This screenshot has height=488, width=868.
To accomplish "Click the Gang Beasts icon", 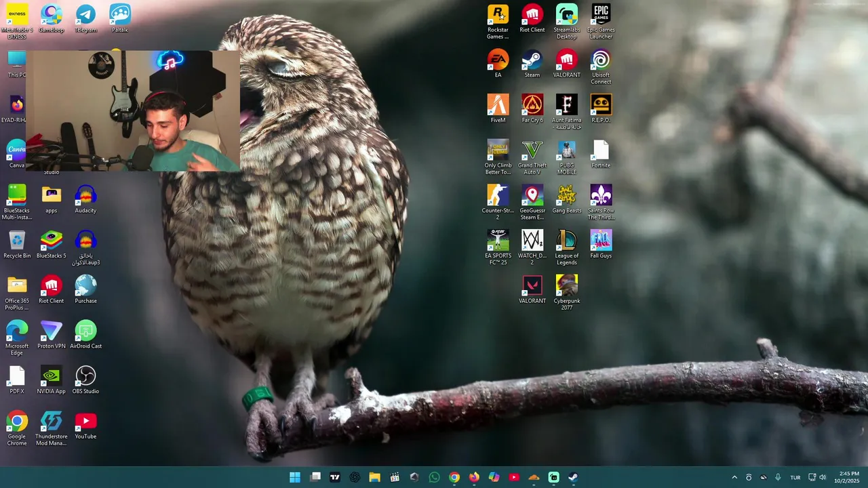I will tap(566, 199).
